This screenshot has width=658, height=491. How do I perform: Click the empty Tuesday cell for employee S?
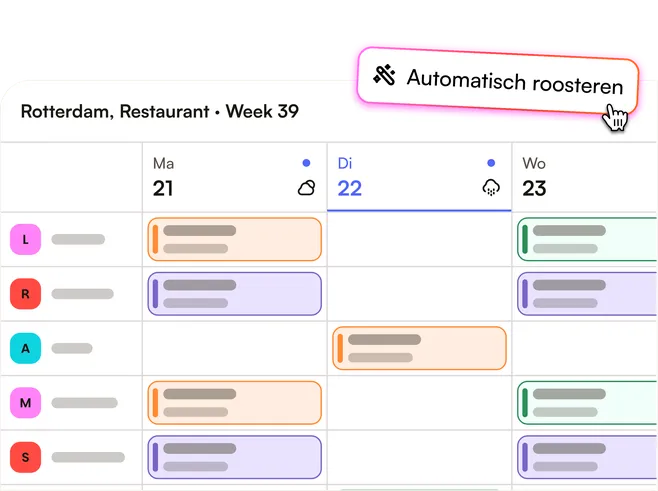[x=419, y=457]
